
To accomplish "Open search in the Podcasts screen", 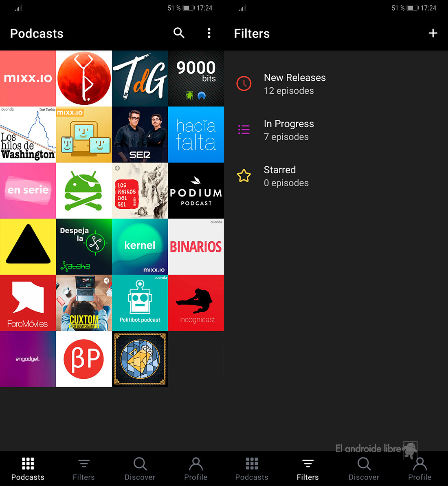I will pos(179,33).
